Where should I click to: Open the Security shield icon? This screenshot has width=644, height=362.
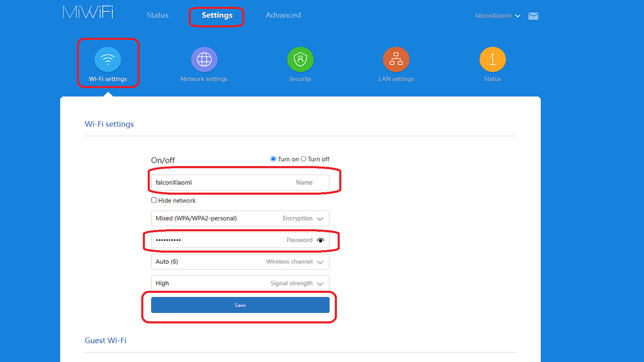point(300,60)
